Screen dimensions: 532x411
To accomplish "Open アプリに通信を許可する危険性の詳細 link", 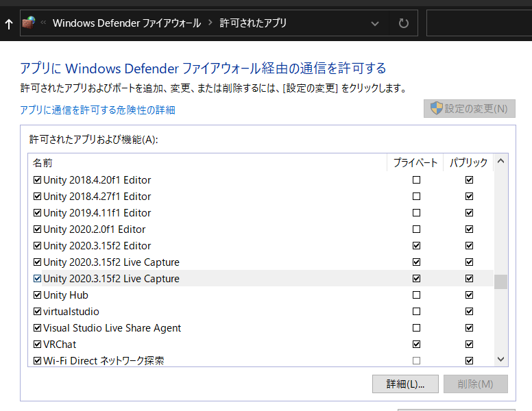I will (x=98, y=110).
